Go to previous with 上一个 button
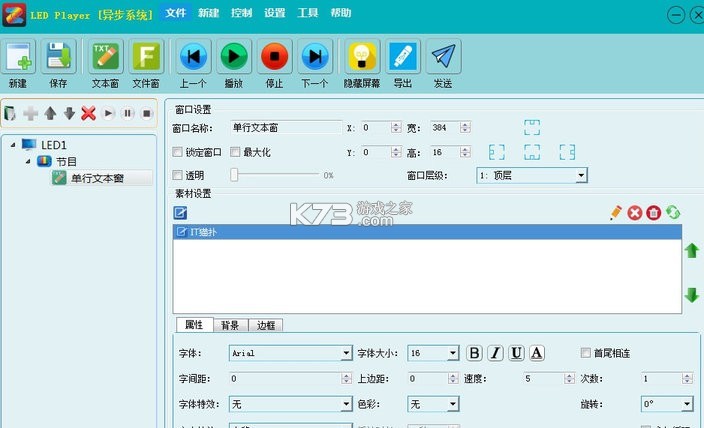This screenshot has height=428, width=704. (x=193, y=56)
